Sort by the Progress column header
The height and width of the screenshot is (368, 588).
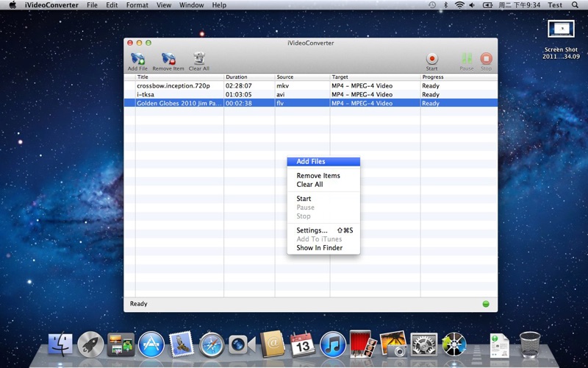pyautogui.click(x=459, y=77)
